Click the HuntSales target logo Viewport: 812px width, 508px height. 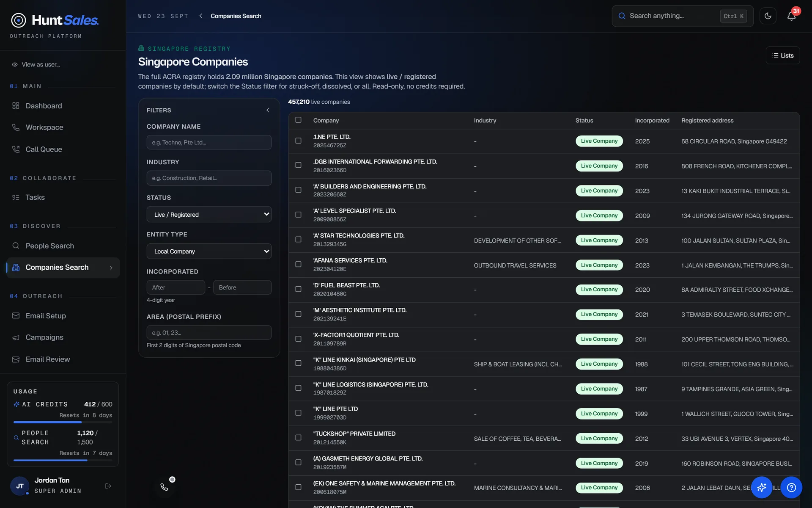click(18, 20)
